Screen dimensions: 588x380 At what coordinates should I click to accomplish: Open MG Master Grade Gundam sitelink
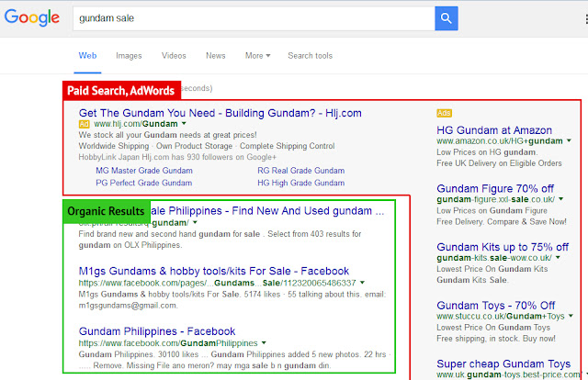click(144, 171)
